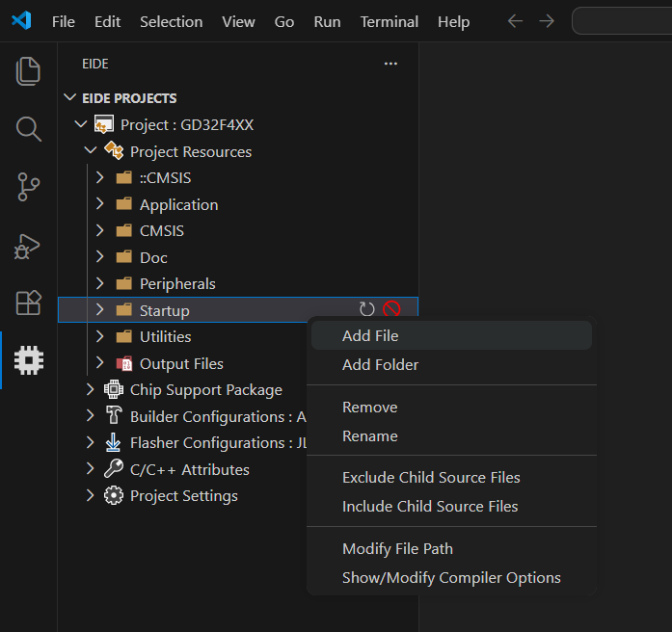
Task: Expand Builder Configurations chevron
Action: click(90, 416)
